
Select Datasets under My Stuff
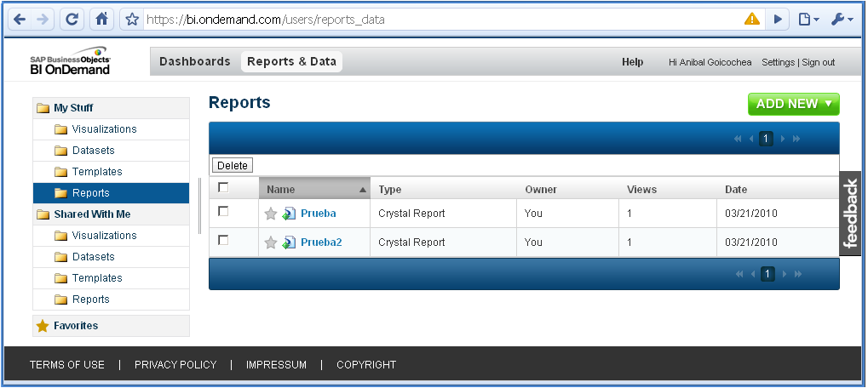click(x=93, y=151)
